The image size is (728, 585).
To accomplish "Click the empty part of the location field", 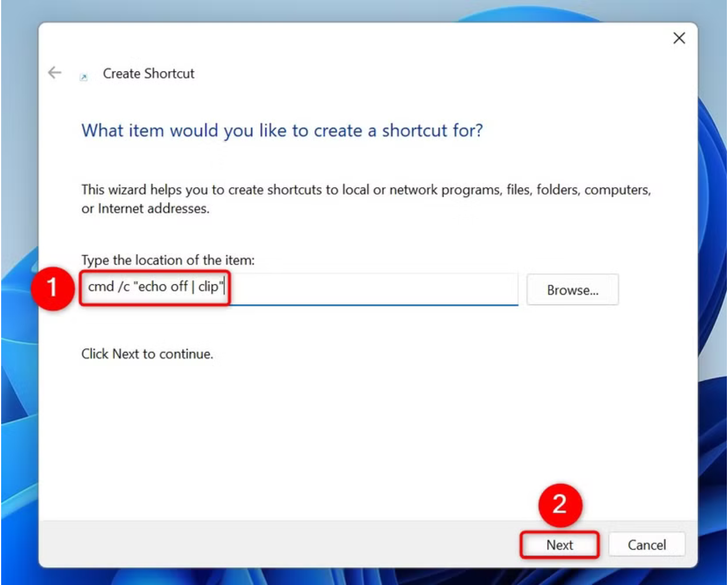I will pos(374,288).
